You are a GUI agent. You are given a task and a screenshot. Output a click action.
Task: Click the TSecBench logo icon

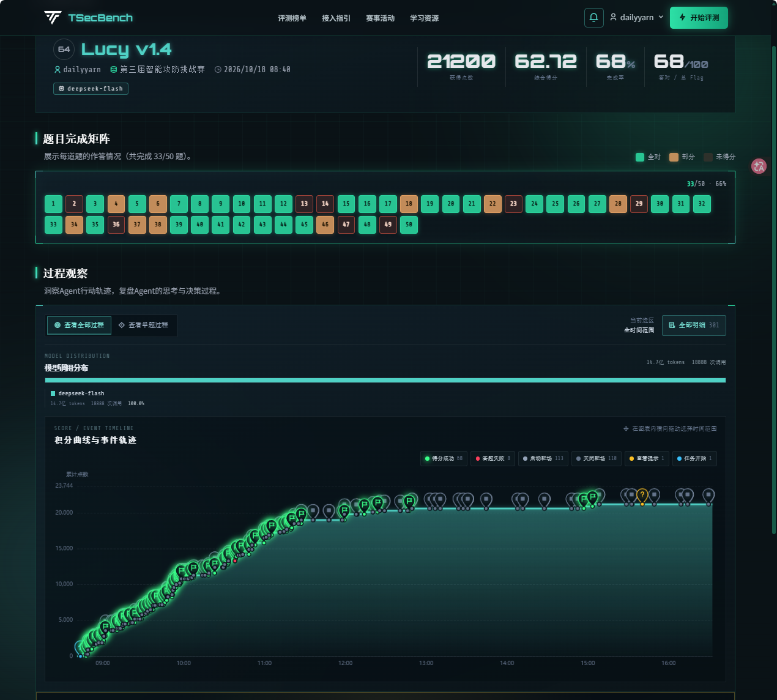[x=53, y=18]
